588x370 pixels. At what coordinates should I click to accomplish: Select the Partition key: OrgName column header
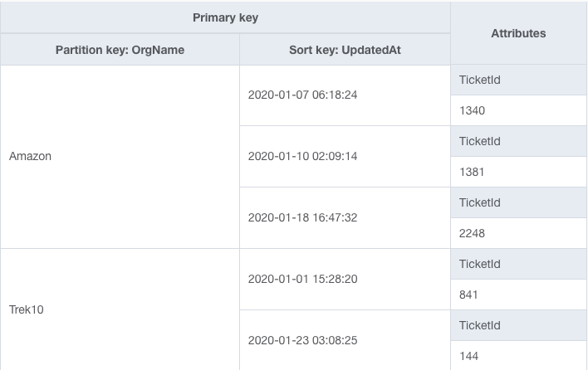click(120, 50)
